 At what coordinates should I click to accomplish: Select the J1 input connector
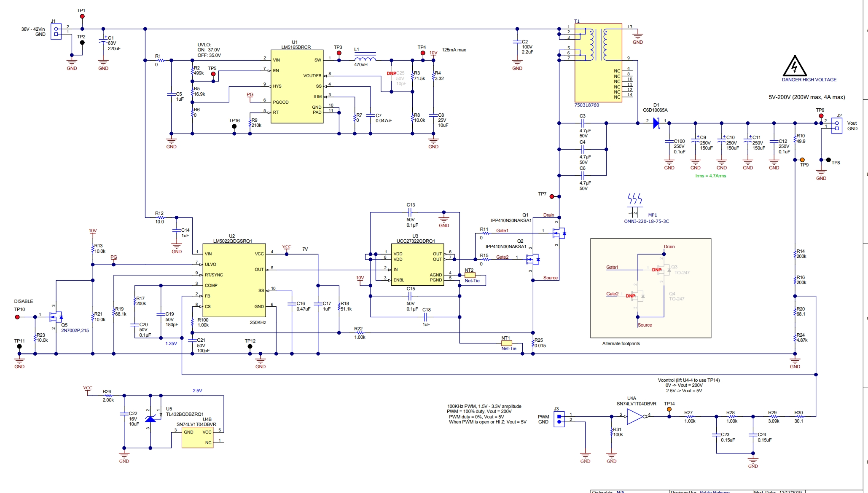click(x=56, y=32)
